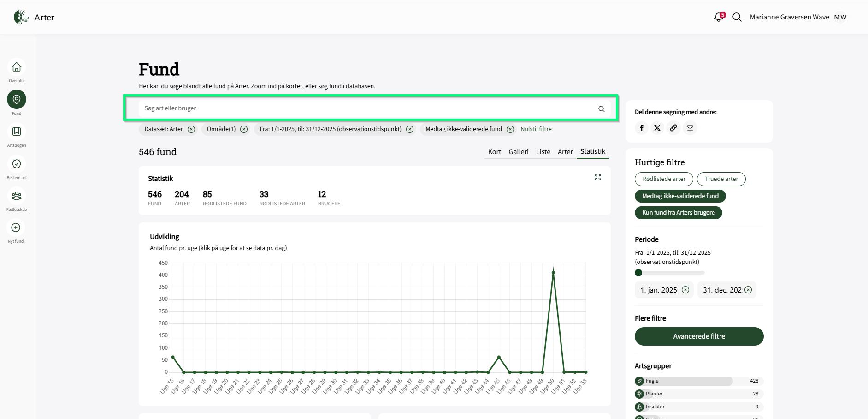
Task: Go to Overblik home icon
Action: coord(17,67)
